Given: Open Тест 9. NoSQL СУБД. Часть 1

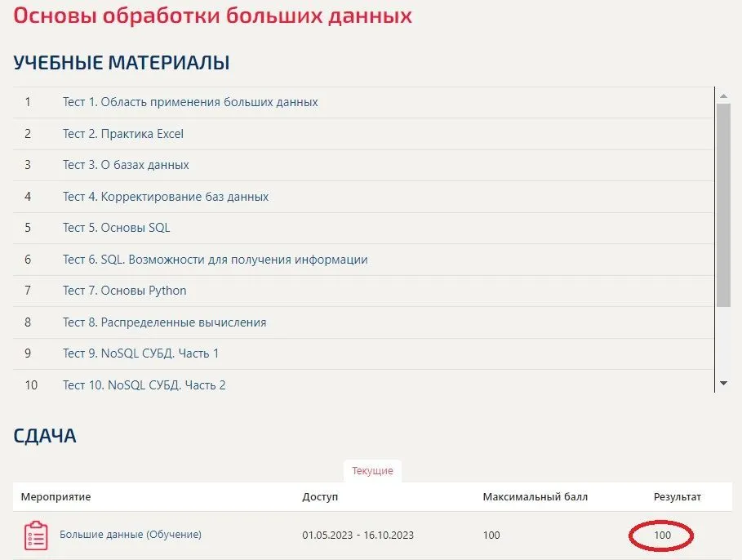Looking at the screenshot, I should [141, 353].
